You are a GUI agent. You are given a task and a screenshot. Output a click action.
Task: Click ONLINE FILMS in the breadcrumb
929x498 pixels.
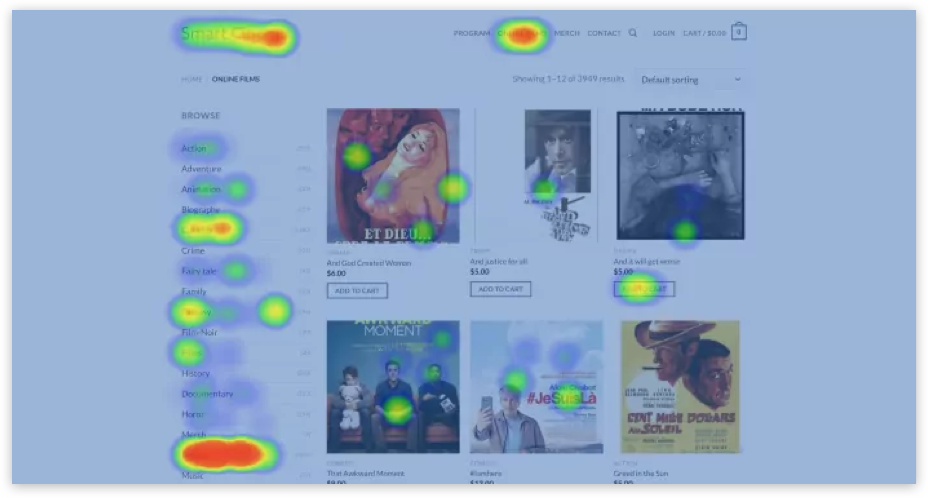pyautogui.click(x=236, y=79)
